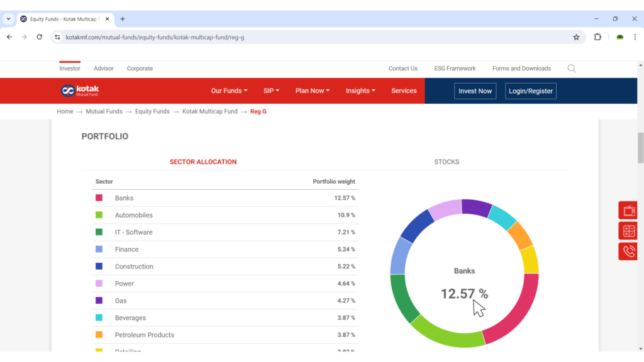
Task: Select the Sector Allocation tab
Action: [x=203, y=162]
